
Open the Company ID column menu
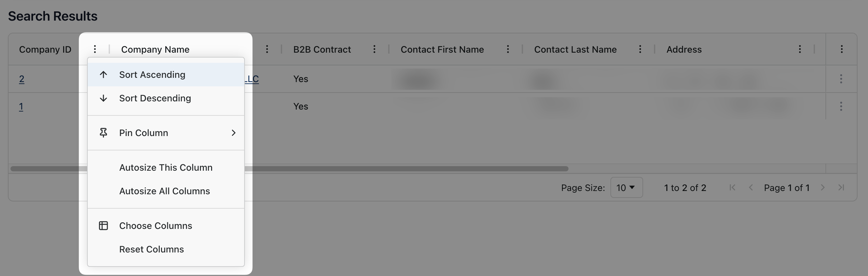[x=95, y=49]
